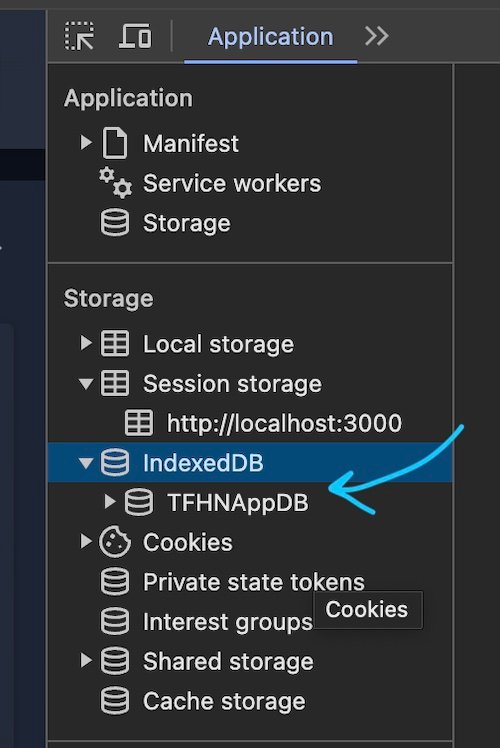Viewport: 500px width, 748px height.
Task: Click the Manifest document icon
Action: coord(115,143)
